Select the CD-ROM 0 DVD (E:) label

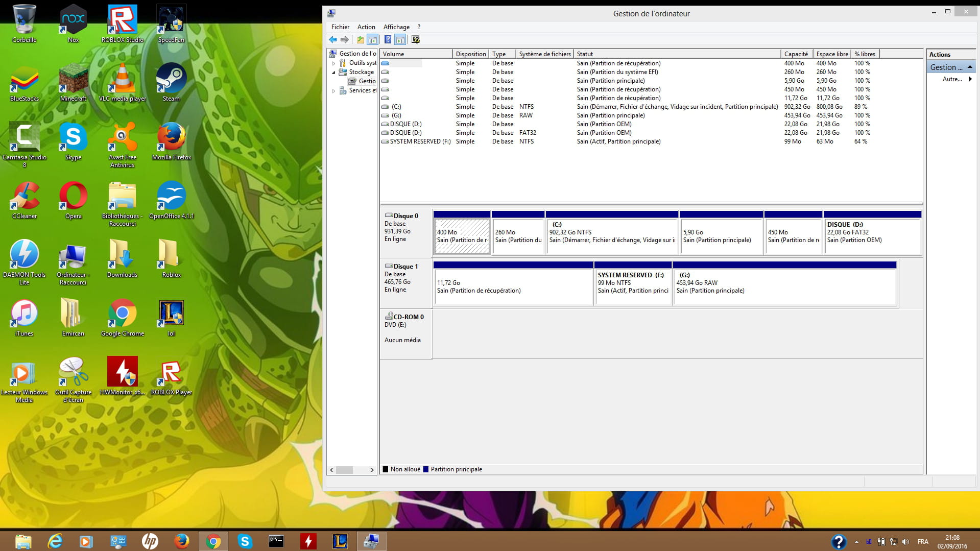[406, 333]
